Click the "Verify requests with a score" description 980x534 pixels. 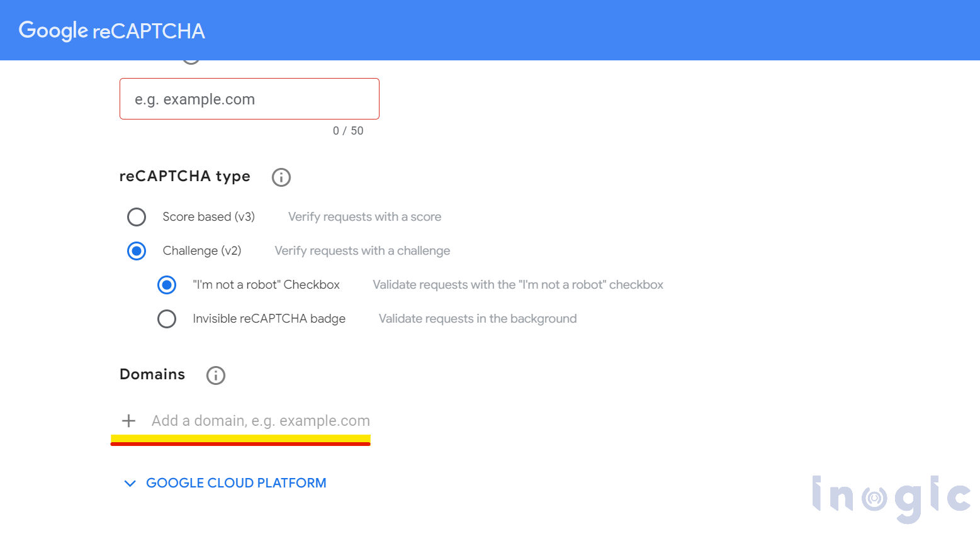[364, 217]
